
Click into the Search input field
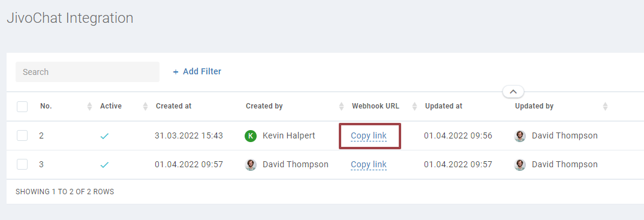(88, 72)
